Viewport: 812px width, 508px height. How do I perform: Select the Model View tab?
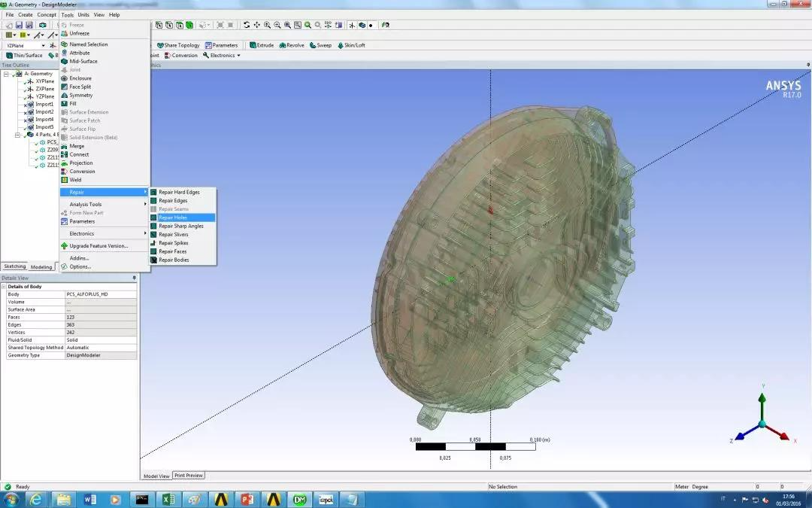pyautogui.click(x=156, y=476)
